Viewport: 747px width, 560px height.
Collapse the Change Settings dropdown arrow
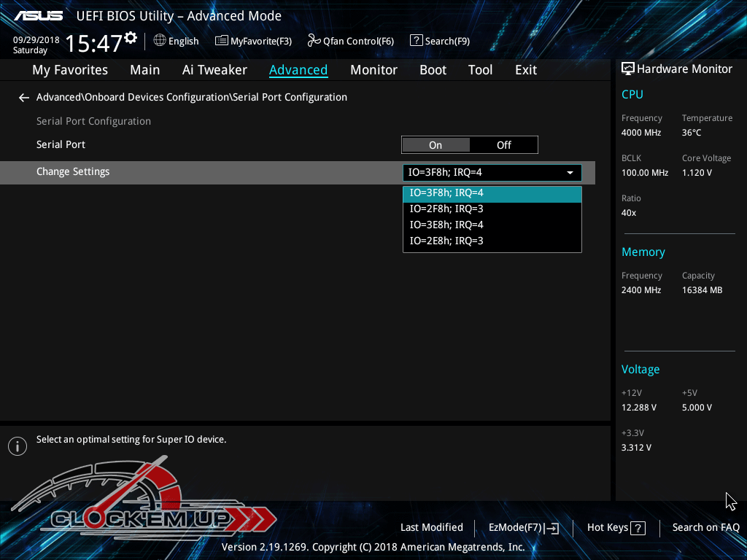[x=570, y=173]
